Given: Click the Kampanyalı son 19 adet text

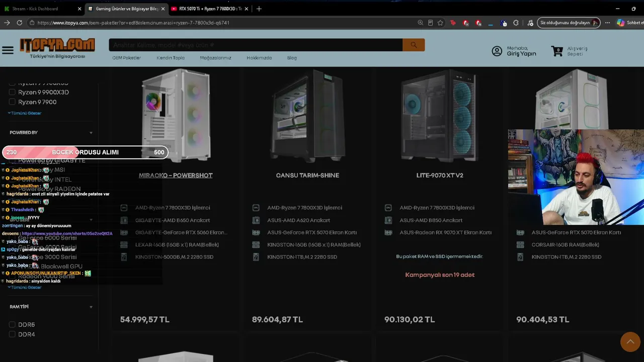Looking at the screenshot, I should [x=440, y=275].
